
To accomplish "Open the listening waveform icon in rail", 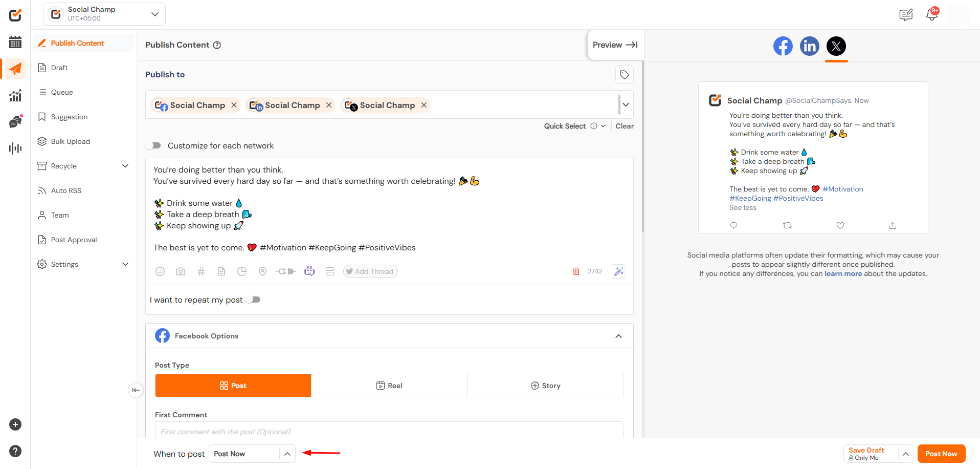I will point(15,148).
